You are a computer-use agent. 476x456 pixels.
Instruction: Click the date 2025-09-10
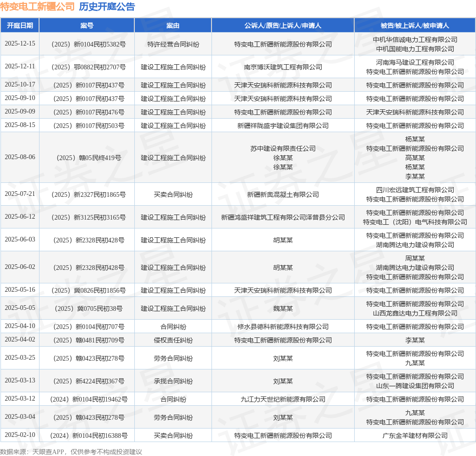tap(20, 98)
